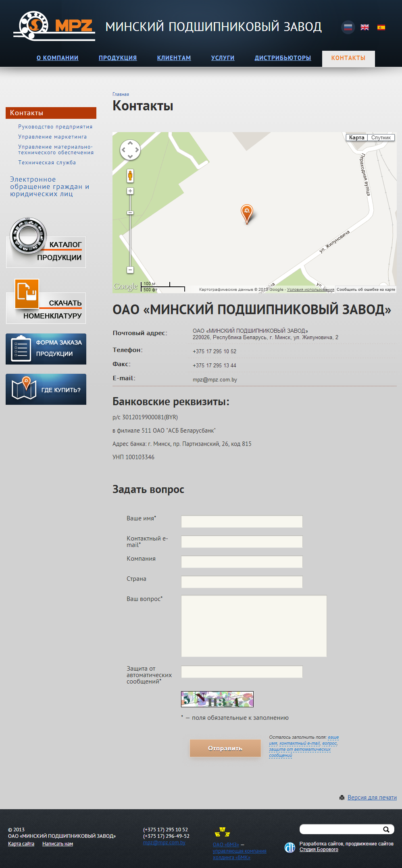Switch site language to Russian flag
The height and width of the screenshot is (868, 402).
click(348, 27)
